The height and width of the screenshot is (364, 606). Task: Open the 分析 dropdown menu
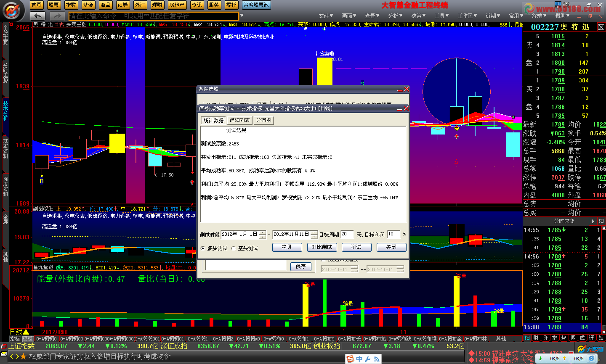[395, 16]
